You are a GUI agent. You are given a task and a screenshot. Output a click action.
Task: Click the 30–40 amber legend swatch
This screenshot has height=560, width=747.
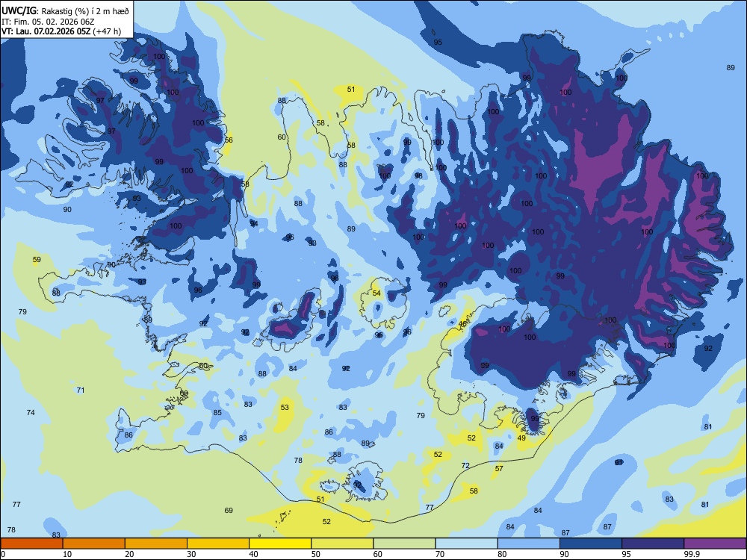(x=218, y=544)
